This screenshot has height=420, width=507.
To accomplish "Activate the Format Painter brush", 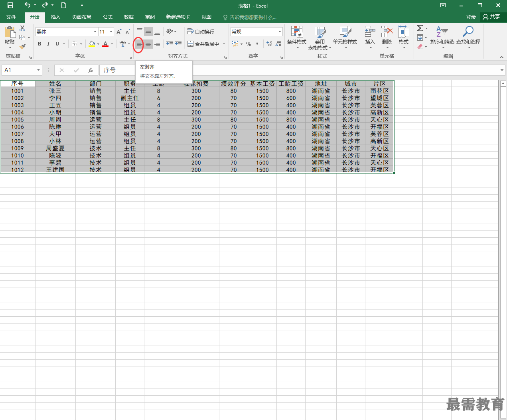I will pos(22,47).
